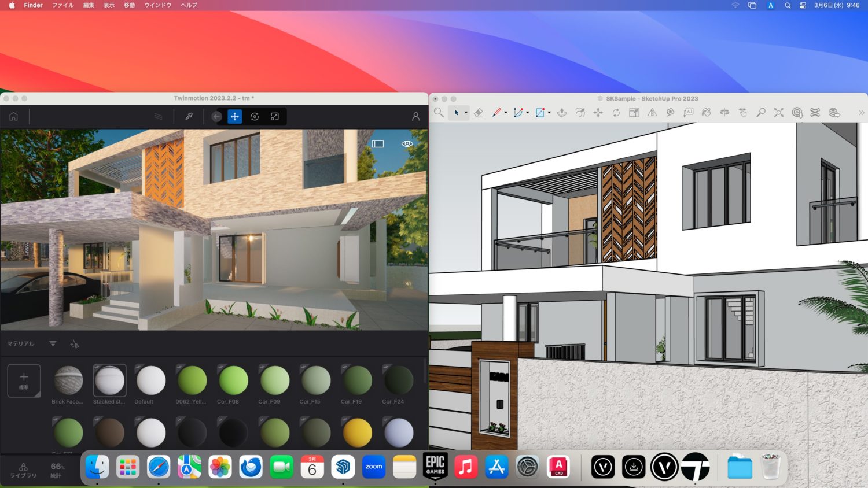Select the Rotate tool in SketchUp

615,113
